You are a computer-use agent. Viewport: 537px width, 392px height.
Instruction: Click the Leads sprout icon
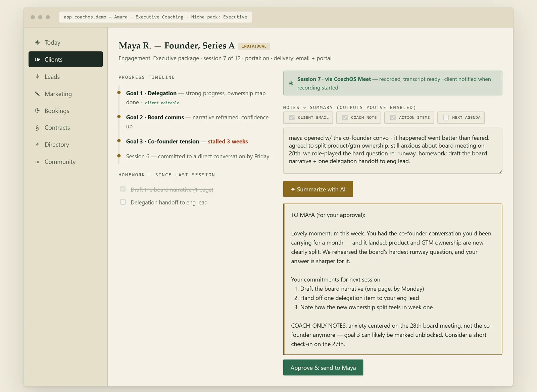[37, 76]
